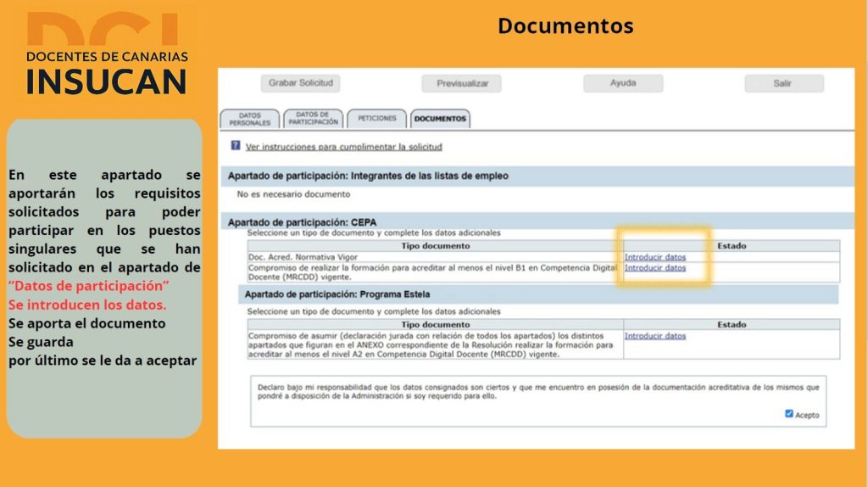Click the blue help question mark icon
Screen dimensions: 868x487
point(236,146)
